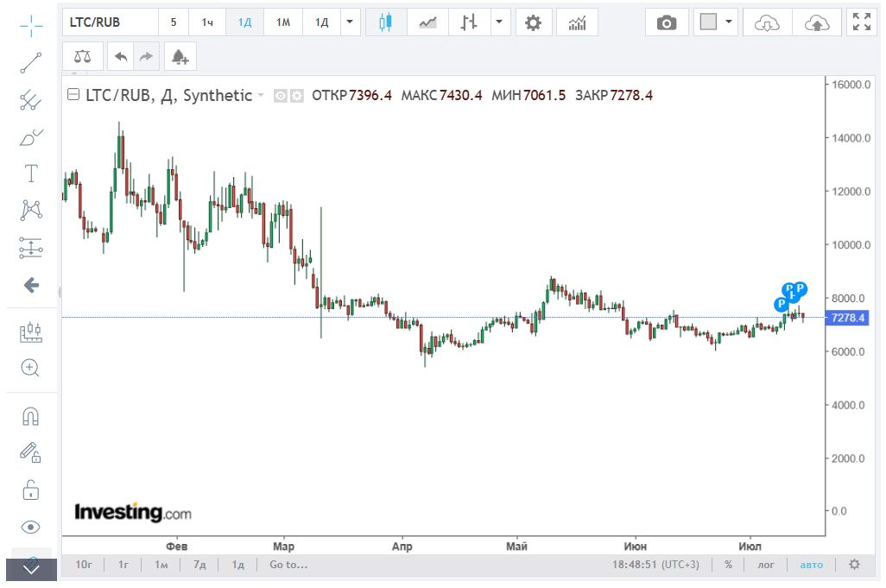Take a chart snapshot with camera icon
The image size is (886, 588).
click(667, 22)
